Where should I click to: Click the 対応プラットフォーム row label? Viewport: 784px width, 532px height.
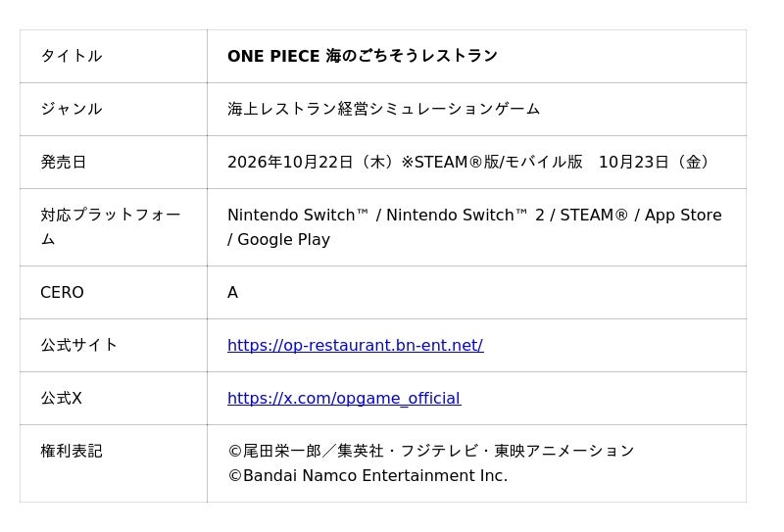pyautogui.click(x=111, y=227)
